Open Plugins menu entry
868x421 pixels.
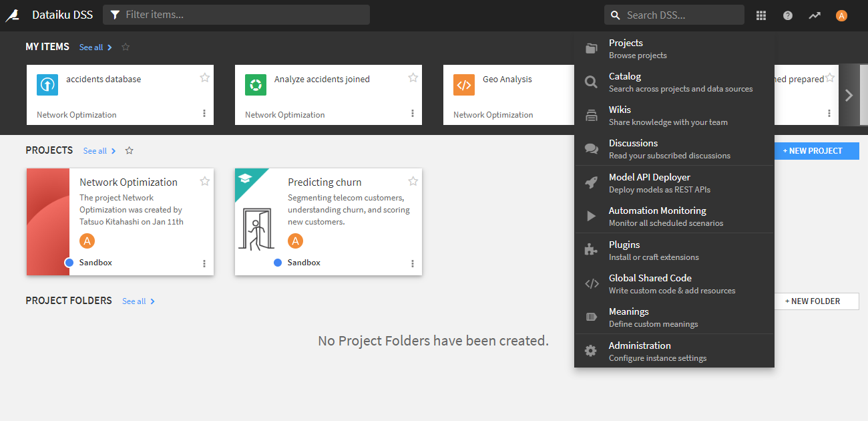[674, 251]
